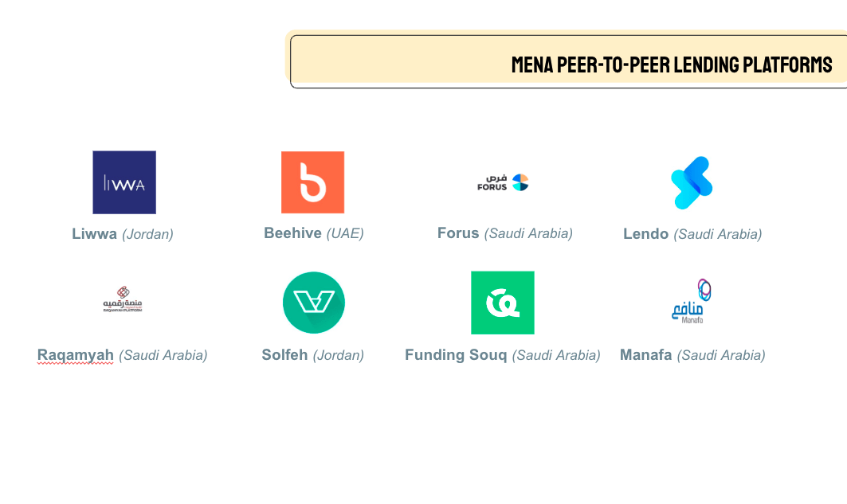The image size is (847, 504).
Task: Click the Forus logo image
Action: (x=503, y=182)
